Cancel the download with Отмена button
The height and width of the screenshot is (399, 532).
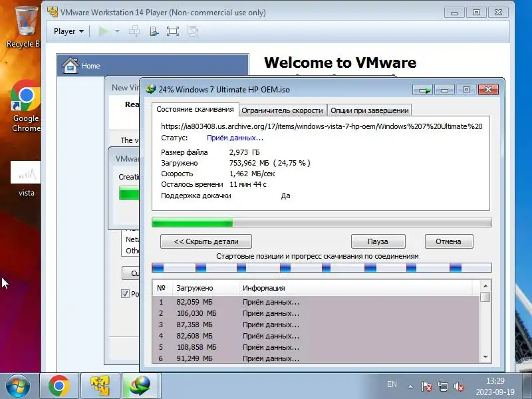pyautogui.click(x=448, y=241)
